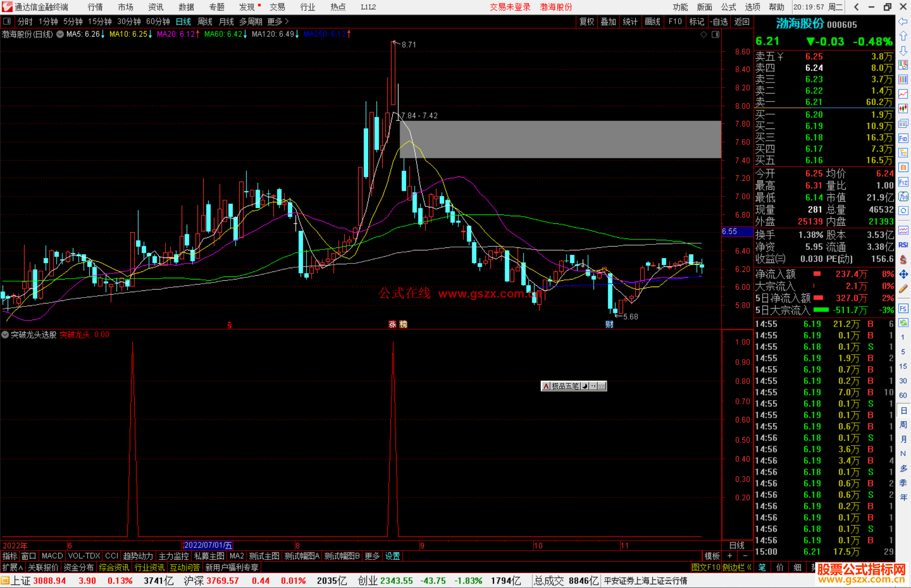
Task: Click the blue four-arrow move icon
Action: coord(903,274)
